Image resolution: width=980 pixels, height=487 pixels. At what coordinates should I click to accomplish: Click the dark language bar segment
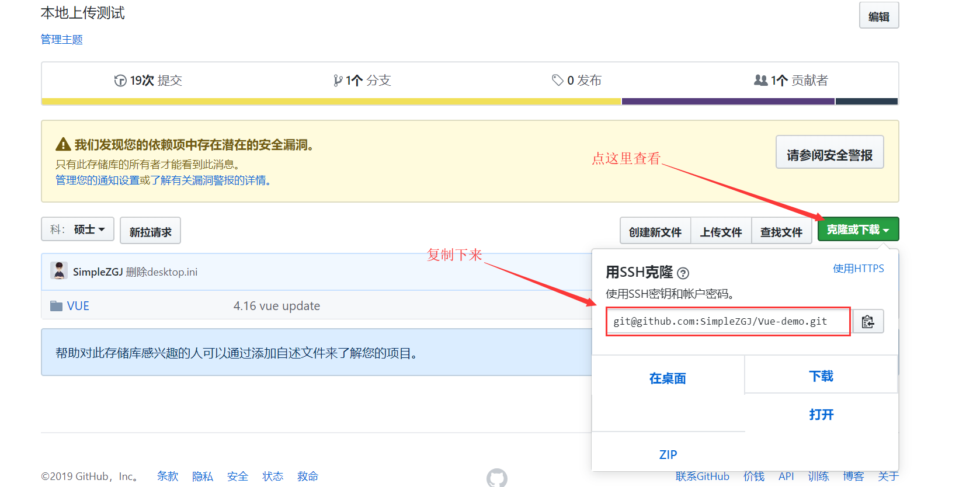(867, 102)
